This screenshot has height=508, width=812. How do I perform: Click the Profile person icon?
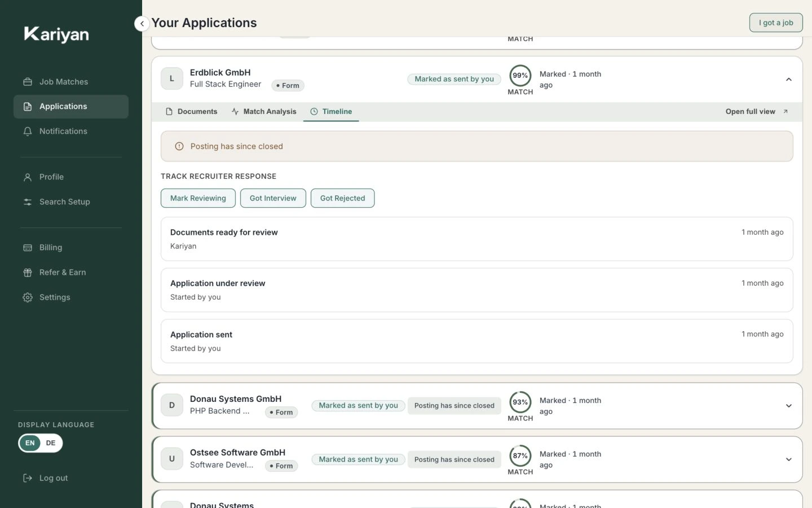coord(28,177)
